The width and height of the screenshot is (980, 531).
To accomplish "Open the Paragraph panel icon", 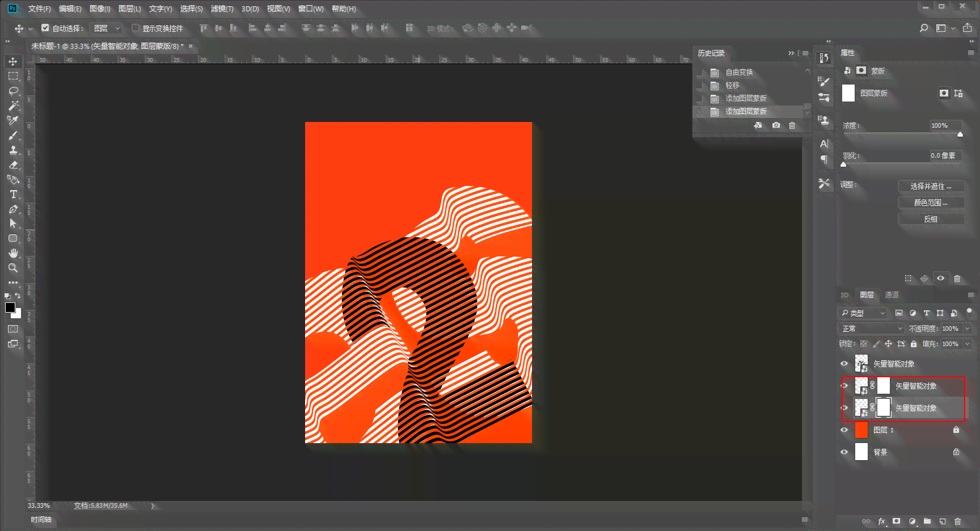I will click(824, 160).
